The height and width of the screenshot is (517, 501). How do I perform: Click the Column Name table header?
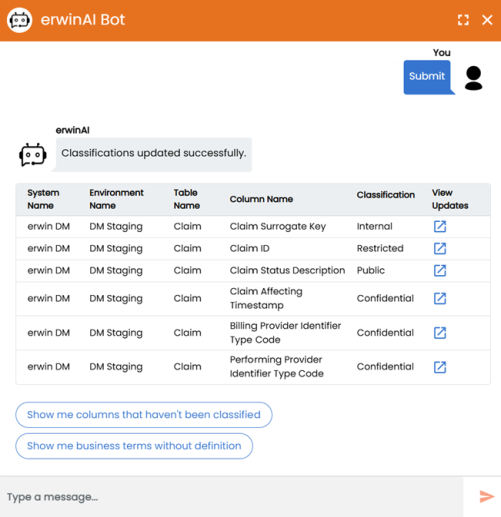(261, 199)
